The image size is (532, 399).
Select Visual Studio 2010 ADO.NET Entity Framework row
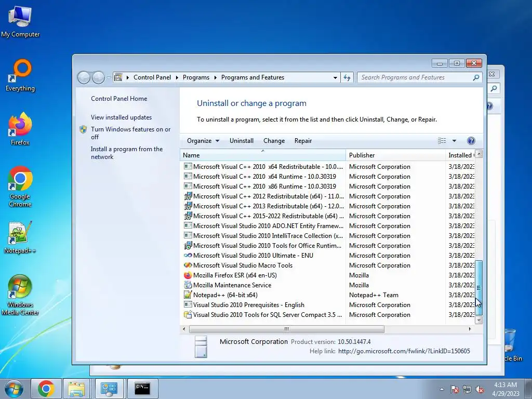pos(328,225)
